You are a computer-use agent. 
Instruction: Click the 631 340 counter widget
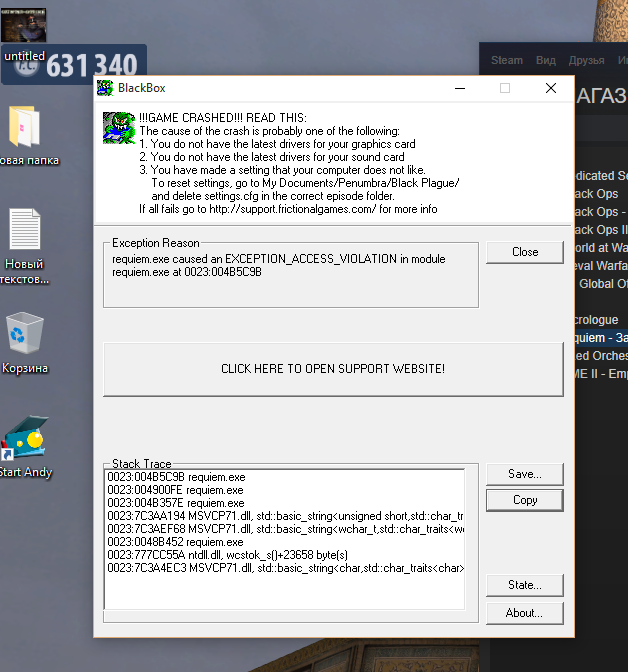click(74, 64)
